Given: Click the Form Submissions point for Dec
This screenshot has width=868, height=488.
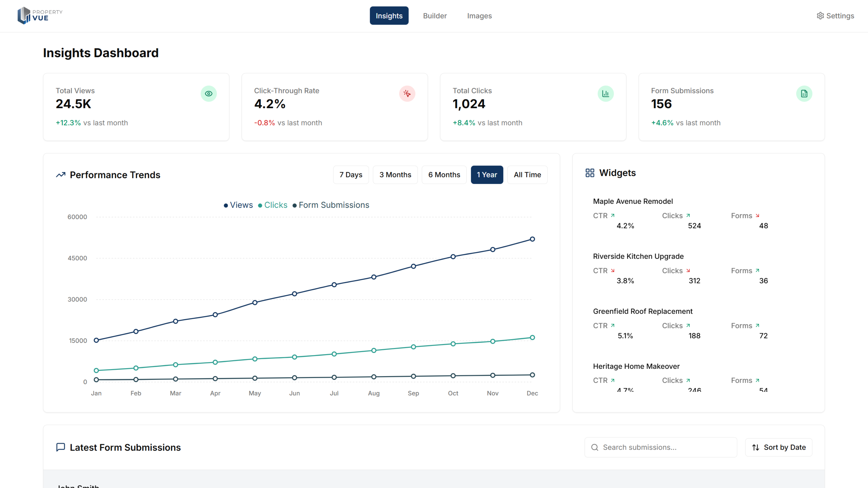Looking at the screenshot, I should point(532,375).
